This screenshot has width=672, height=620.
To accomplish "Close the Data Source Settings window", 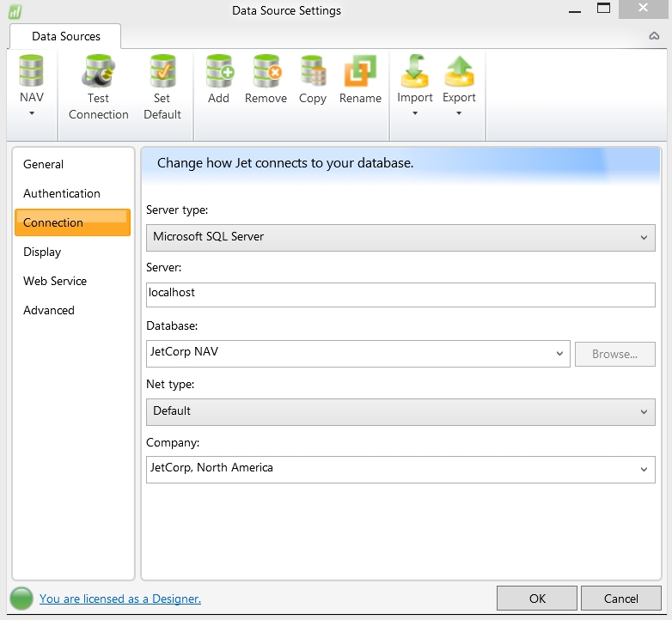I will coord(643,9).
